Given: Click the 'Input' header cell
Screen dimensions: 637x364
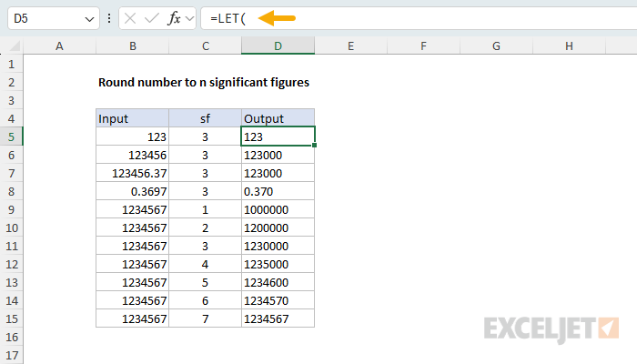Looking at the screenshot, I should click(133, 118).
